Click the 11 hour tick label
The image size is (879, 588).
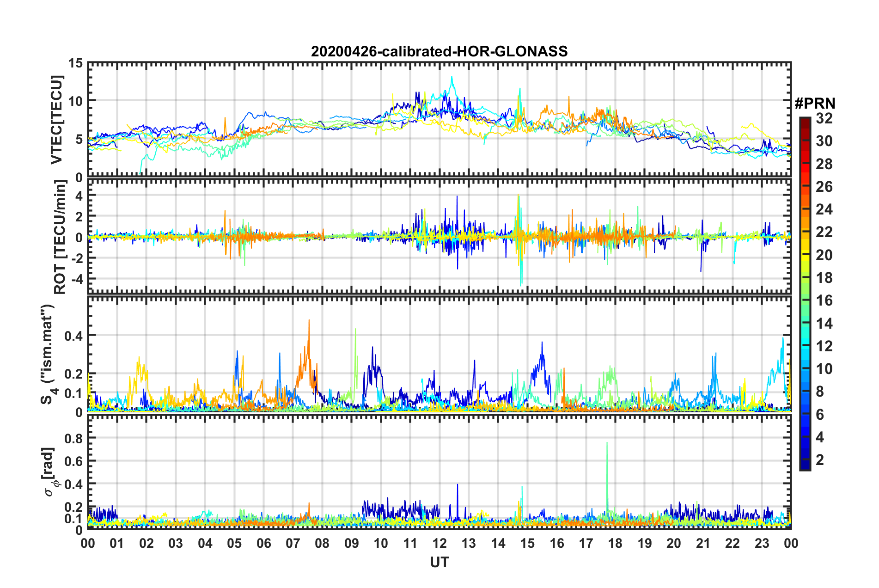point(410,544)
